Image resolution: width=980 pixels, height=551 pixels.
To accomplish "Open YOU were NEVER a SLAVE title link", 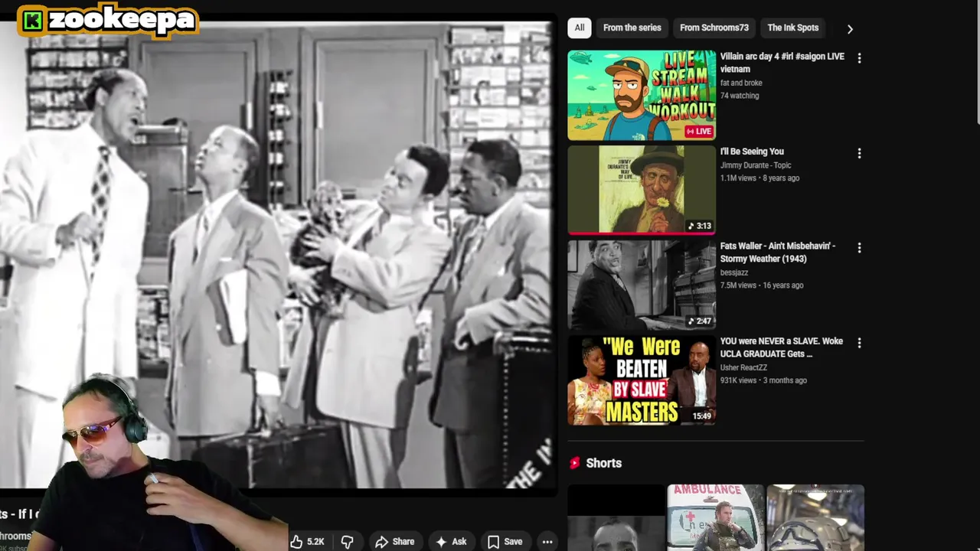I will (x=781, y=347).
